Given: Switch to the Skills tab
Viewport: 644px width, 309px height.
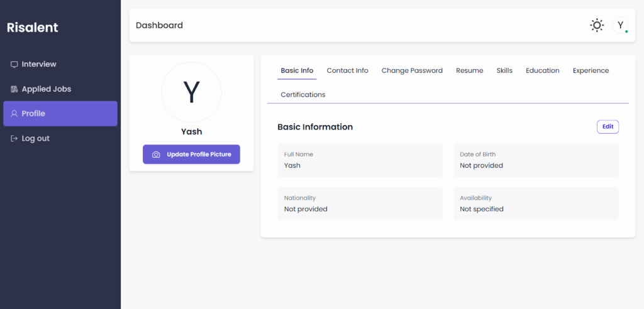Looking at the screenshot, I should click(504, 70).
